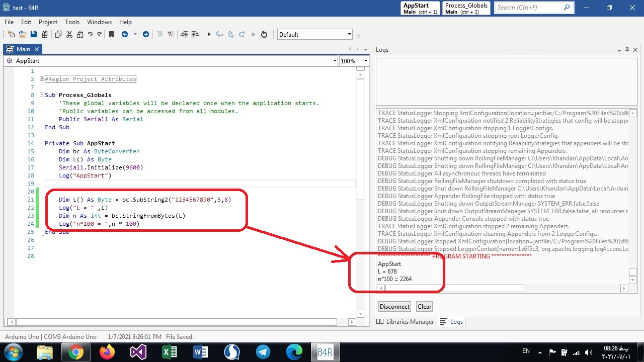644x362 pixels.
Task: Jump to AppStart via title bar button
Action: click(x=421, y=8)
